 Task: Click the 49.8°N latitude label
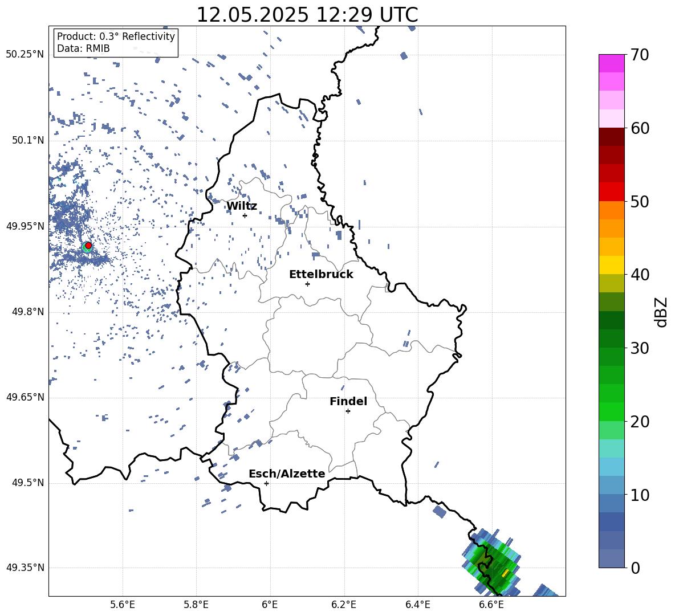pos(28,312)
